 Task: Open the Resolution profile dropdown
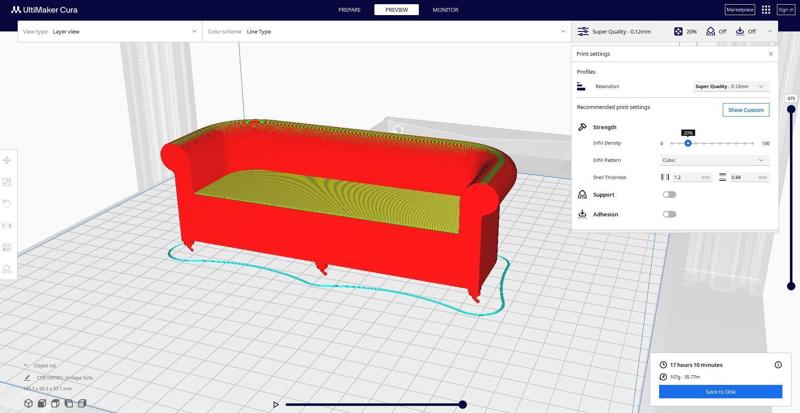(x=731, y=86)
